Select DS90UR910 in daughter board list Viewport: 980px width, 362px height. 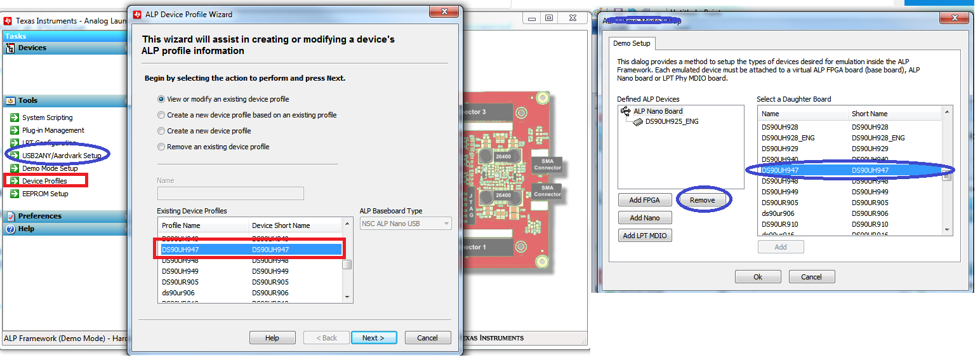(x=851, y=224)
